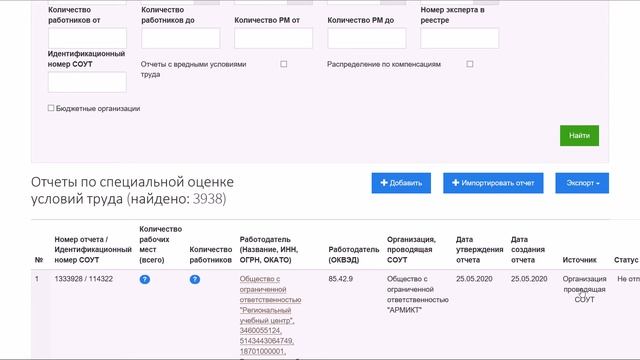Check the Бюджетные организации checkbox

click(x=51, y=108)
